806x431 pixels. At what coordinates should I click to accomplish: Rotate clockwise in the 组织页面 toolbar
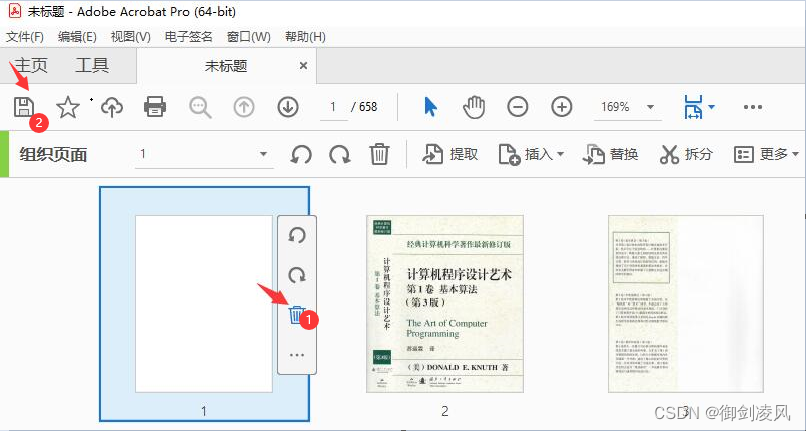pos(340,154)
